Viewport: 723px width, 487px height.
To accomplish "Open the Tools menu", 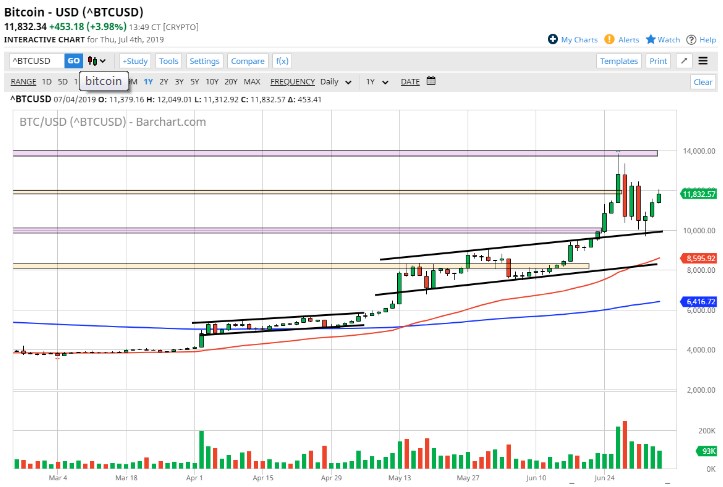I will (x=168, y=61).
